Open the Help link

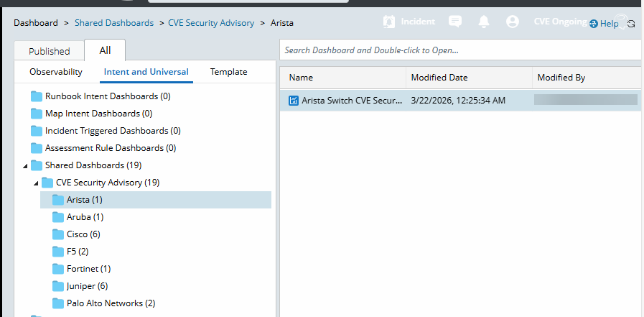[x=609, y=24]
